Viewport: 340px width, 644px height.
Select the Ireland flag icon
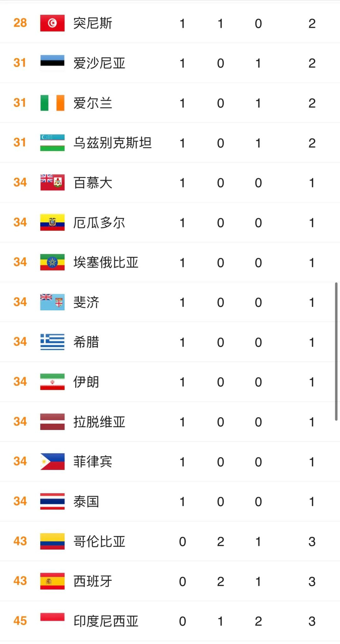click(52, 103)
